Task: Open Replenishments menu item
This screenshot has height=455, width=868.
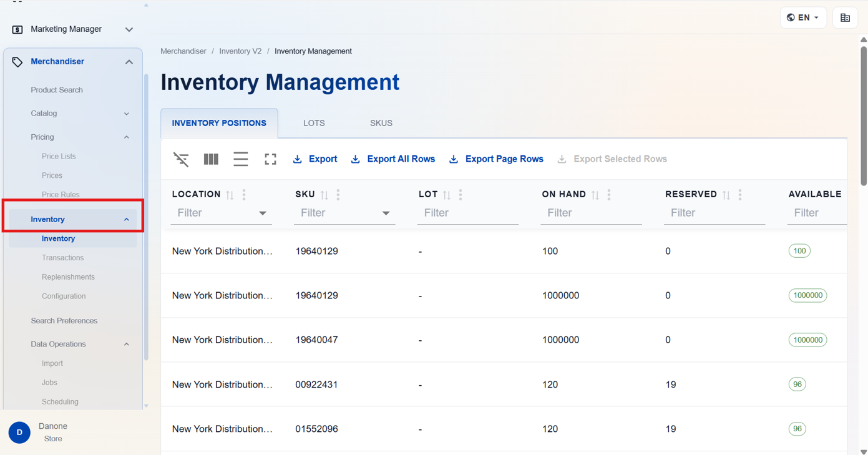Action: [x=68, y=277]
